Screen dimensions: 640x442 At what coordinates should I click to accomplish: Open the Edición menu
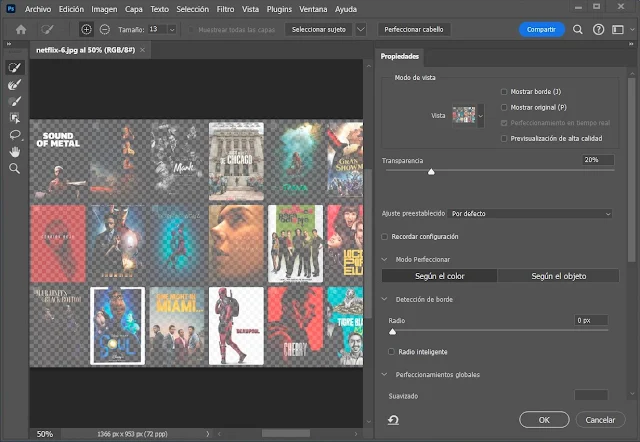point(71,9)
